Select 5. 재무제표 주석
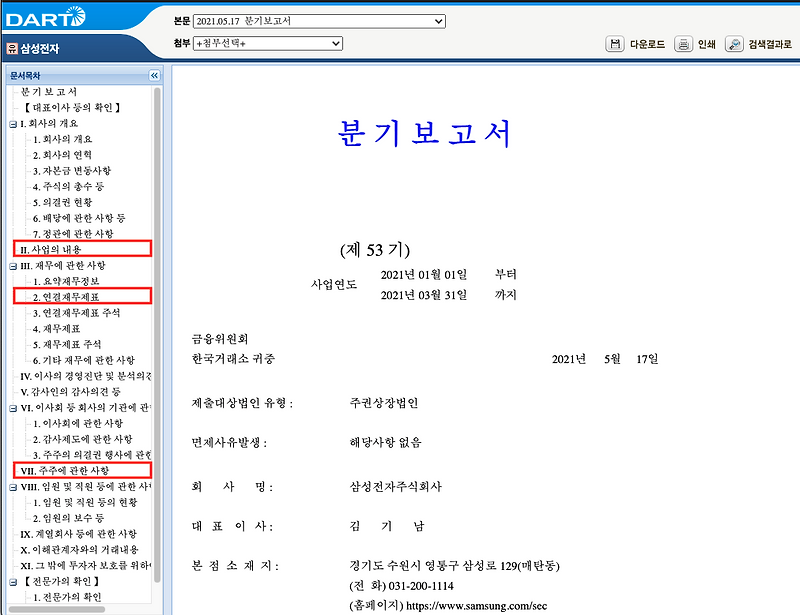 (x=67, y=345)
